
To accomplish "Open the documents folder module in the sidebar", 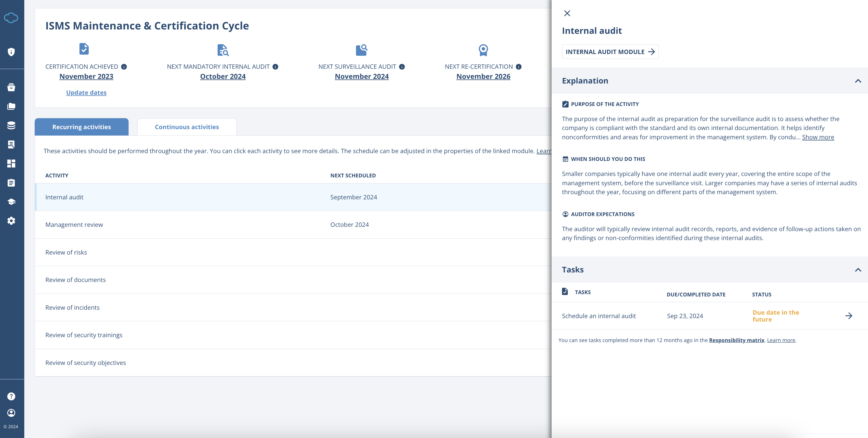I will pyautogui.click(x=12, y=106).
